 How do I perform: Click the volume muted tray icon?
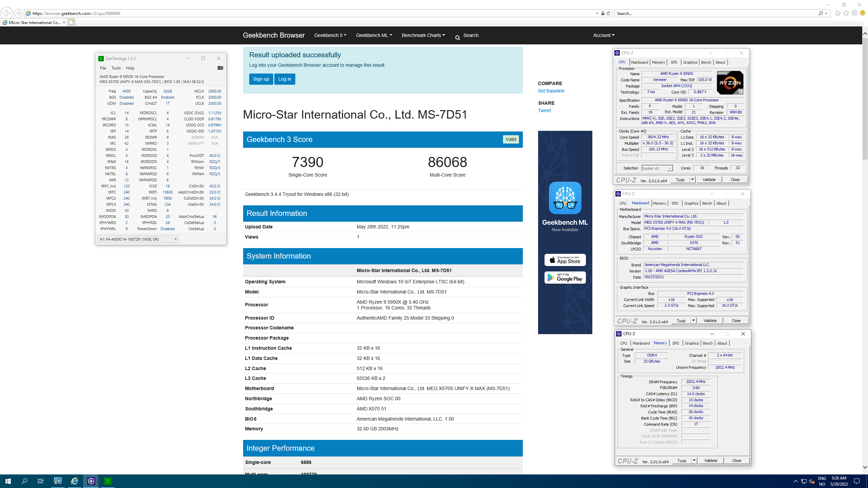pos(812,481)
